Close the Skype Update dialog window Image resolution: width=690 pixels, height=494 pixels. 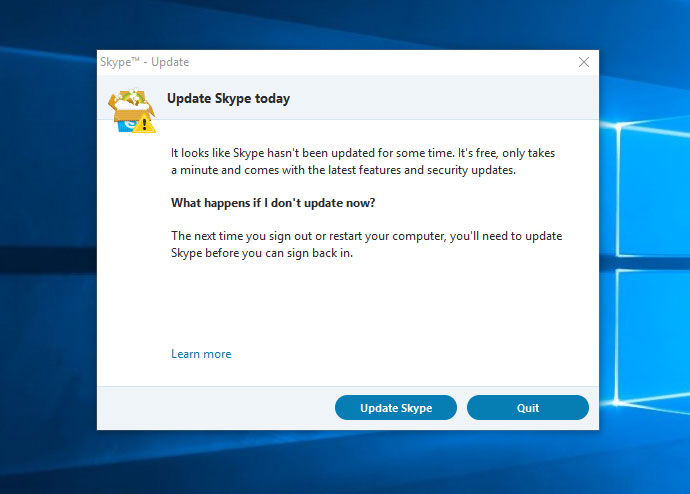(584, 62)
